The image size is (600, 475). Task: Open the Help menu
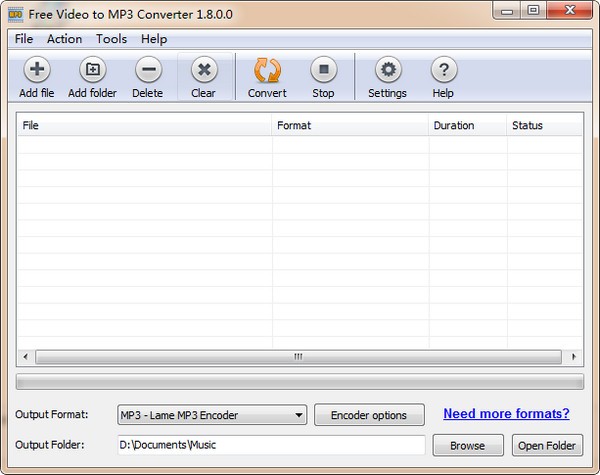click(x=154, y=39)
